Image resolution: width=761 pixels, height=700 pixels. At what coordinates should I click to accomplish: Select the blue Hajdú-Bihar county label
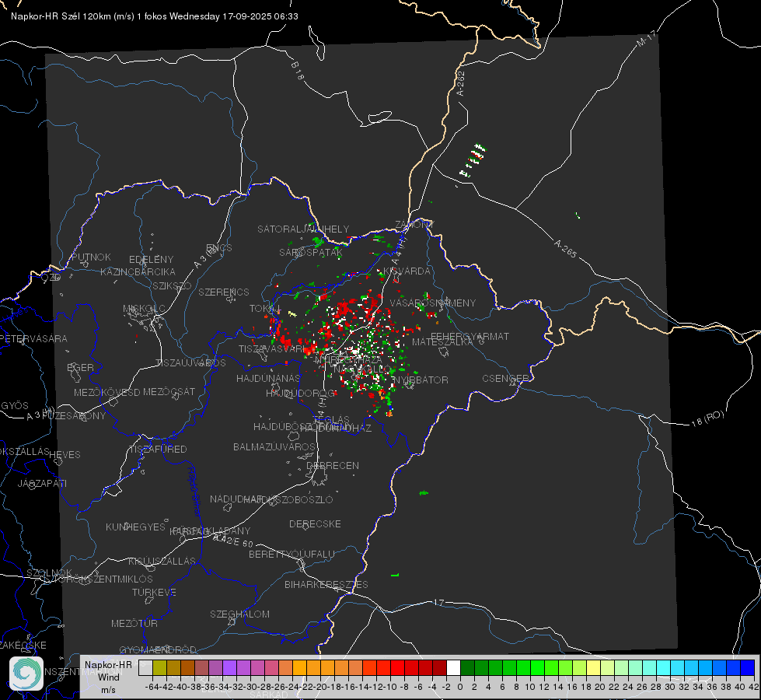(194, 492)
